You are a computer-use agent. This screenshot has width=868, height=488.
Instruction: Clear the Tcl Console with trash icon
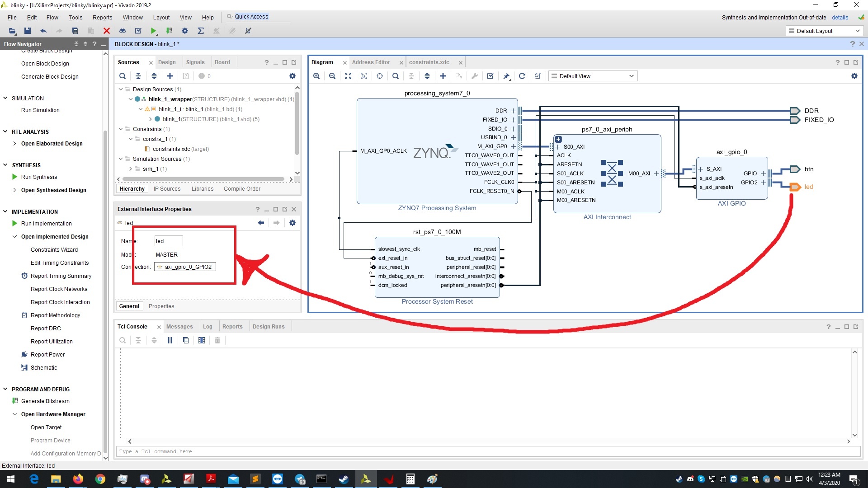(217, 340)
